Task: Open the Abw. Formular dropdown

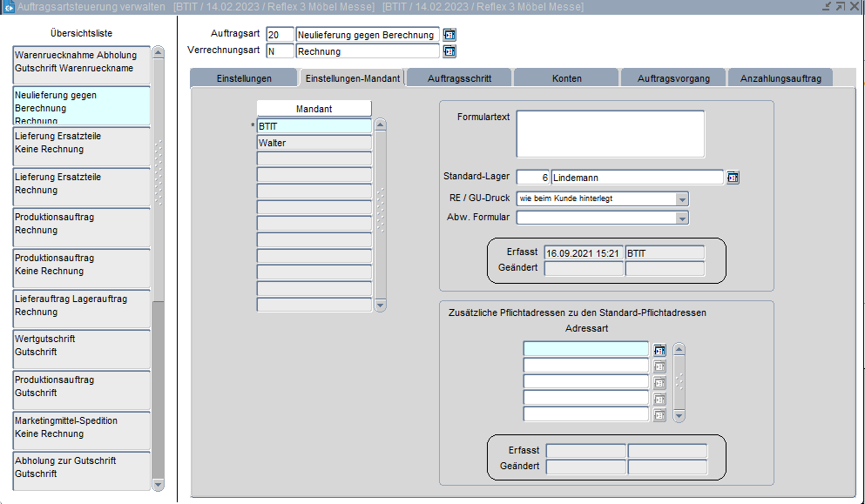Action: point(681,218)
